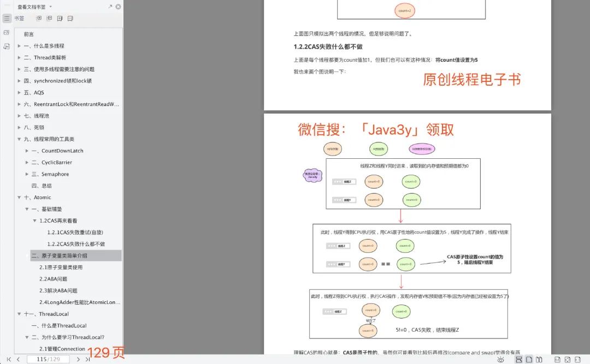Switch to single page view icon
590x364 pixels.
[x=529, y=360]
